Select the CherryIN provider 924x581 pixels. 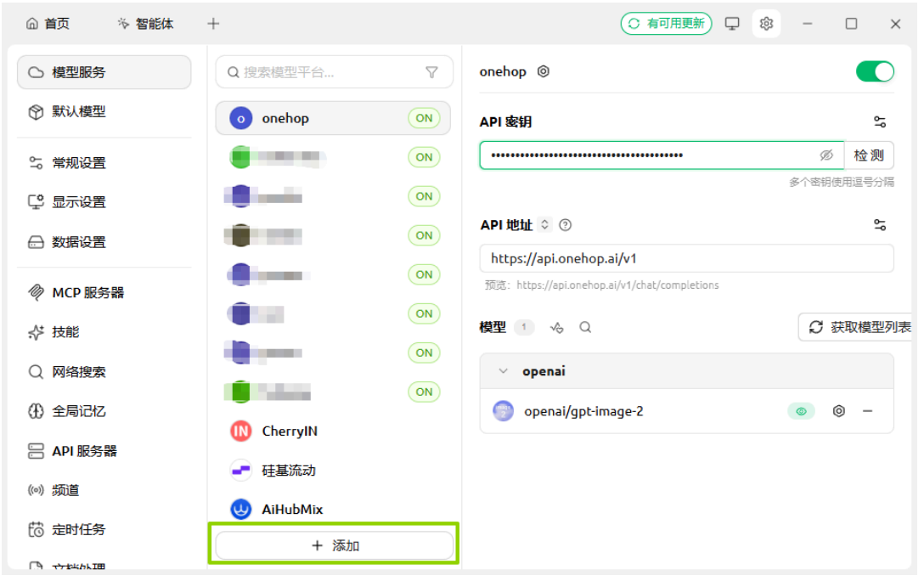pos(334,432)
